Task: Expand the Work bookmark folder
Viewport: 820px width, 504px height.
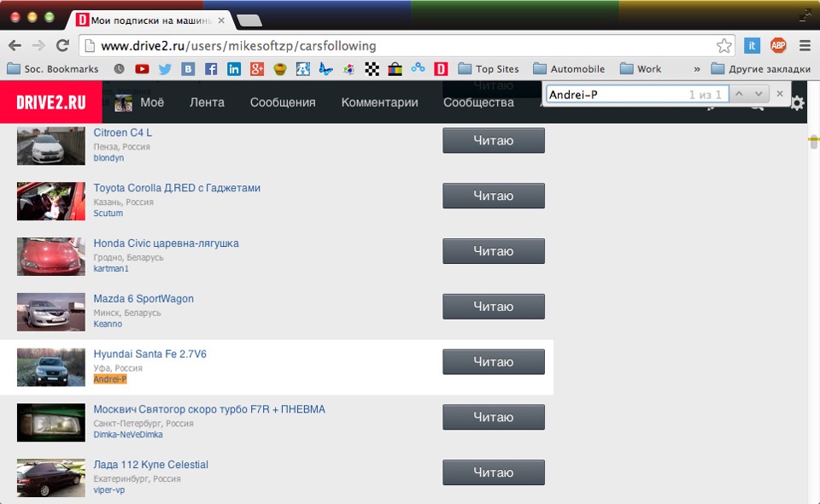Action: click(x=641, y=69)
